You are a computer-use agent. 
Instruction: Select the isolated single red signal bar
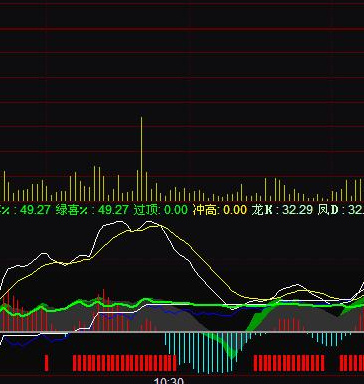(x=47, y=363)
